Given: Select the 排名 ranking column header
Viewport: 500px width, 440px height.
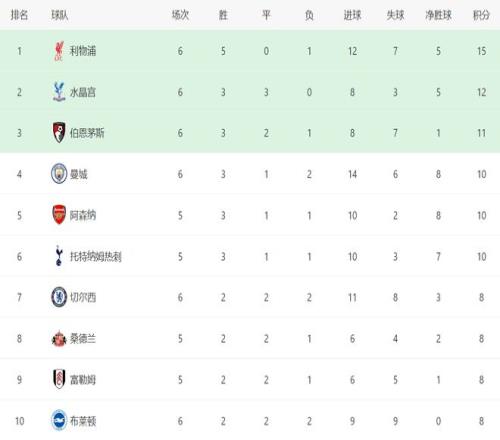Looking at the screenshot, I should click(x=19, y=15).
